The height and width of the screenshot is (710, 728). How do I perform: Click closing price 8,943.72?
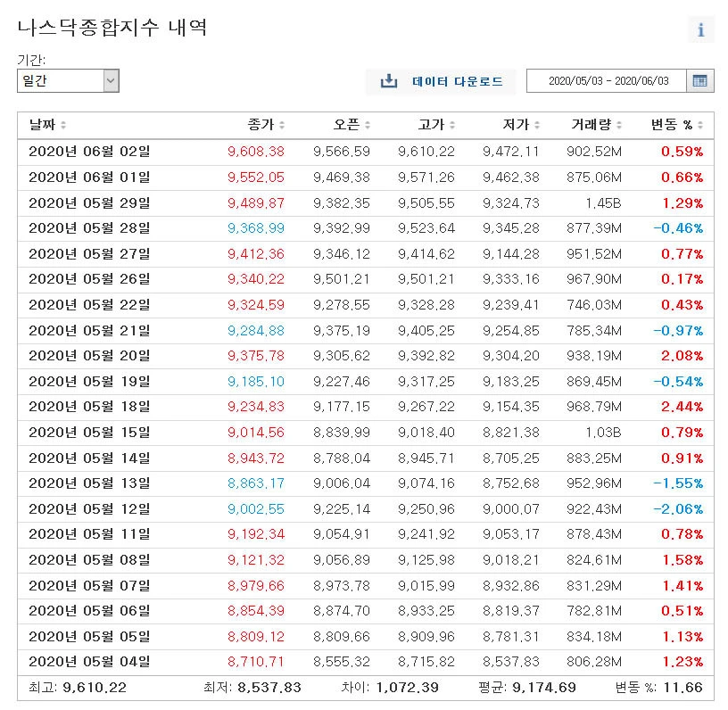coord(256,458)
